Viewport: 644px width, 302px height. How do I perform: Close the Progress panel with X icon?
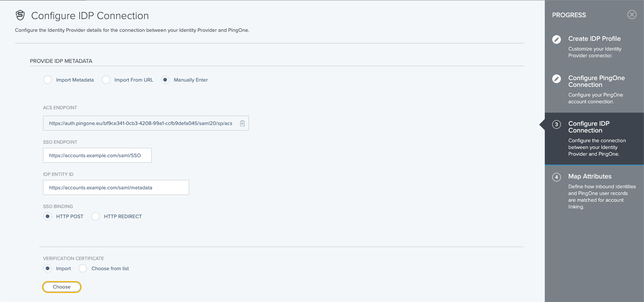[632, 15]
